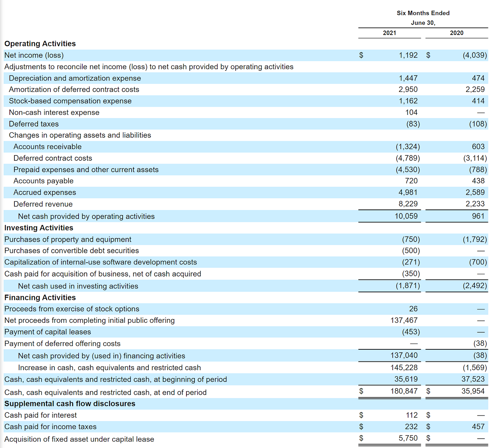The width and height of the screenshot is (489, 448).
Task: Click 'Payment of deferred offering costs' label
Action: 62,344
